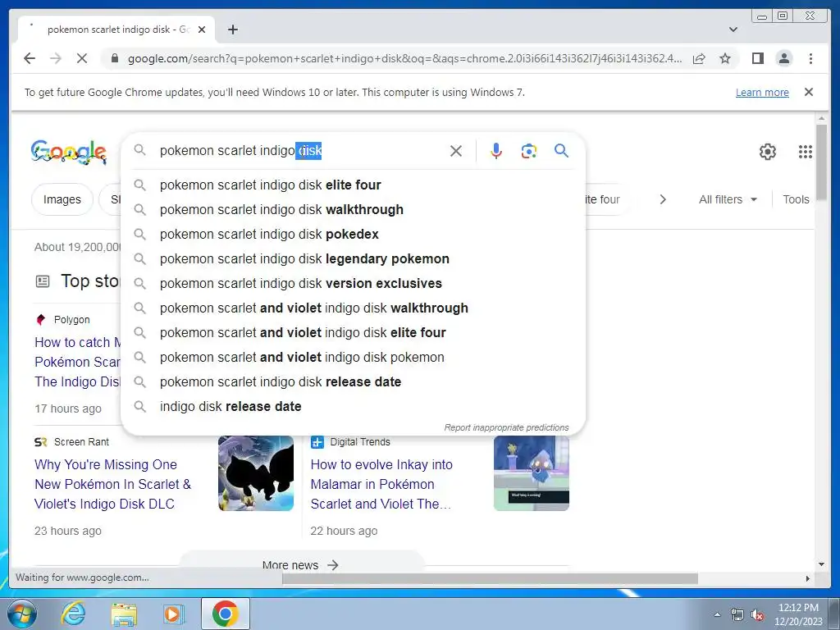Launch Internet Explorer from taskbar
Image resolution: width=840 pixels, height=630 pixels.
73,614
